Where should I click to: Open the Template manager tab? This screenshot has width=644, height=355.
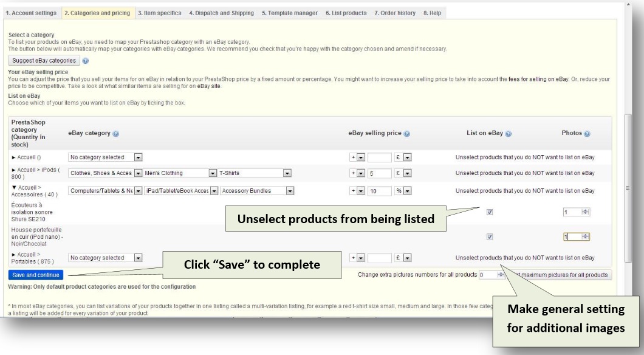click(x=290, y=13)
